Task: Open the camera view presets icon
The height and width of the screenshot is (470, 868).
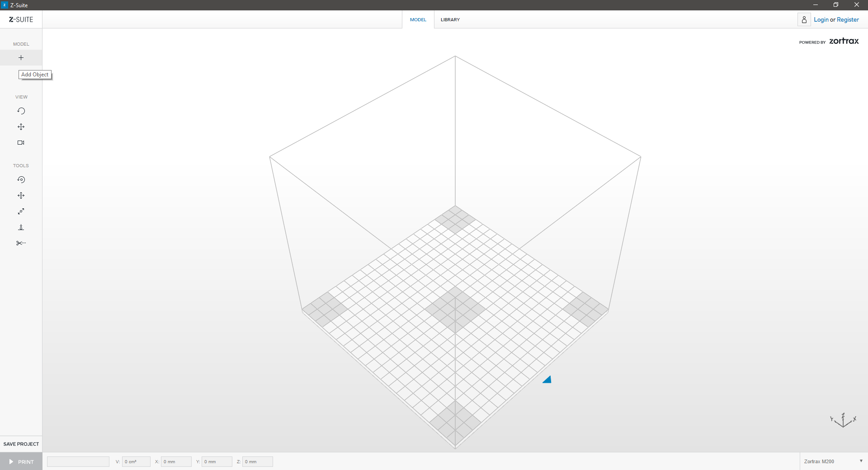Action: click(x=21, y=143)
